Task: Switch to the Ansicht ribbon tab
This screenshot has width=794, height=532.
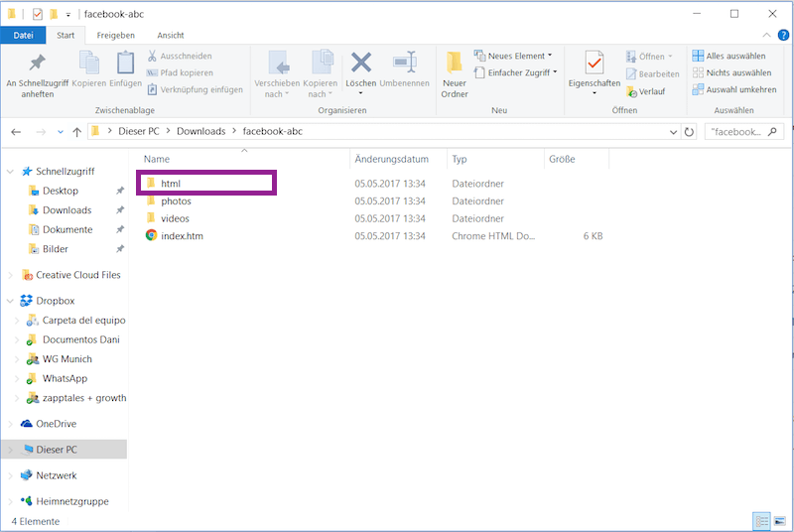Action: 170,35
